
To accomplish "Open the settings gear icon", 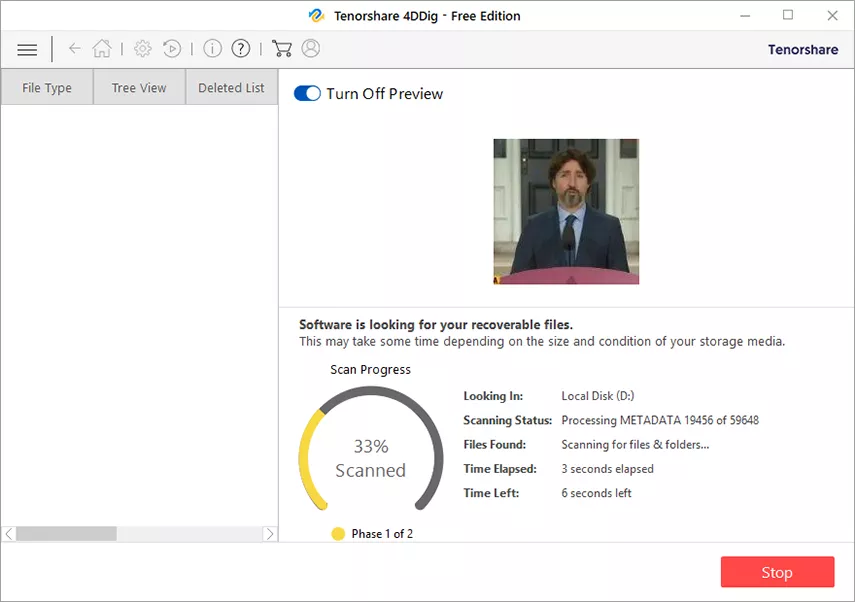I will coord(143,49).
